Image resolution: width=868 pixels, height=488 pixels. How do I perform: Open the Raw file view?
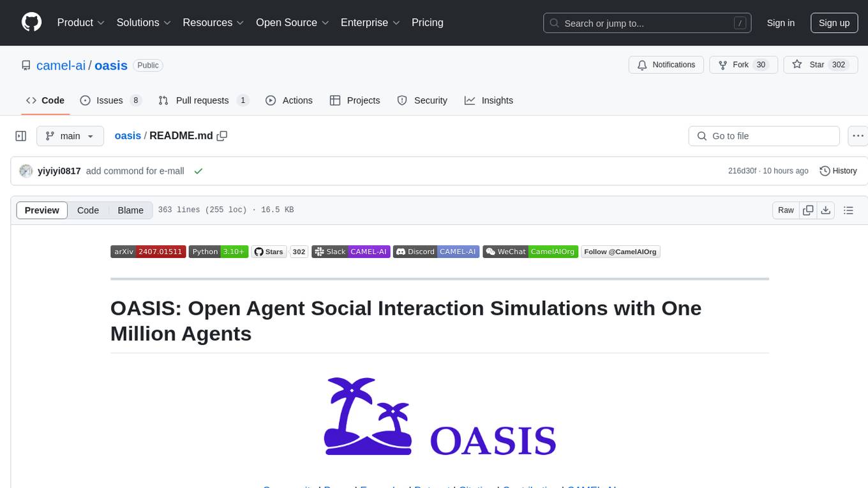click(786, 210)
